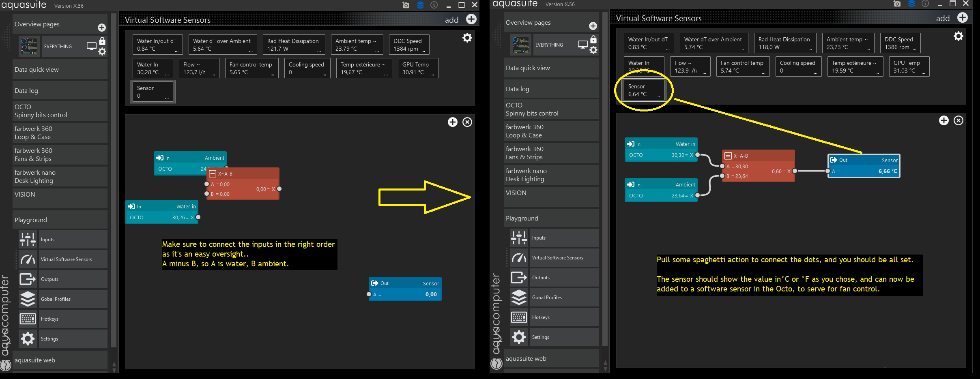The width and height of the screenshot is (980, 379).
Task: Click input port B on left X=A-B block
Action: pos(207,194)
